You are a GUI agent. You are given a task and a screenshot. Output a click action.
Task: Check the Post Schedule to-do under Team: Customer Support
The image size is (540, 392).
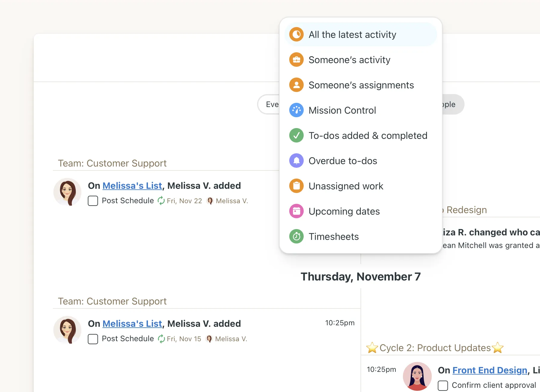(93, 201)
